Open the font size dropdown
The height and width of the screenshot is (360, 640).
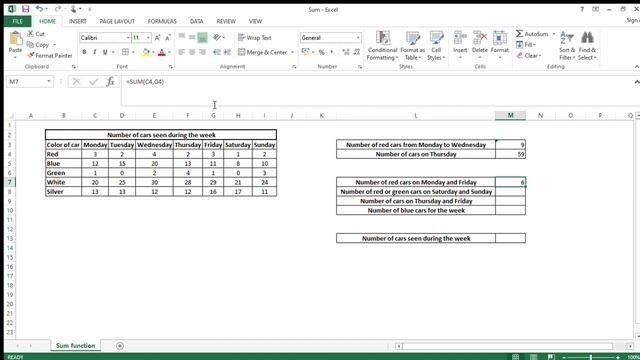[148, 38]
